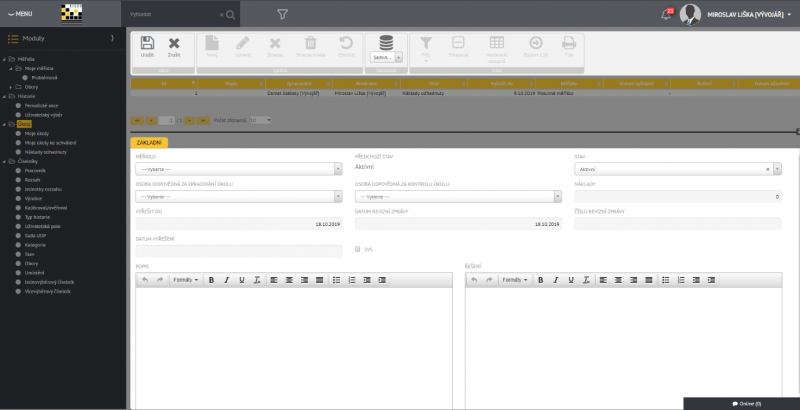800x410 pixels.
Task: Open the Měřidlo dropdown
Action: [x=240, y=169]
